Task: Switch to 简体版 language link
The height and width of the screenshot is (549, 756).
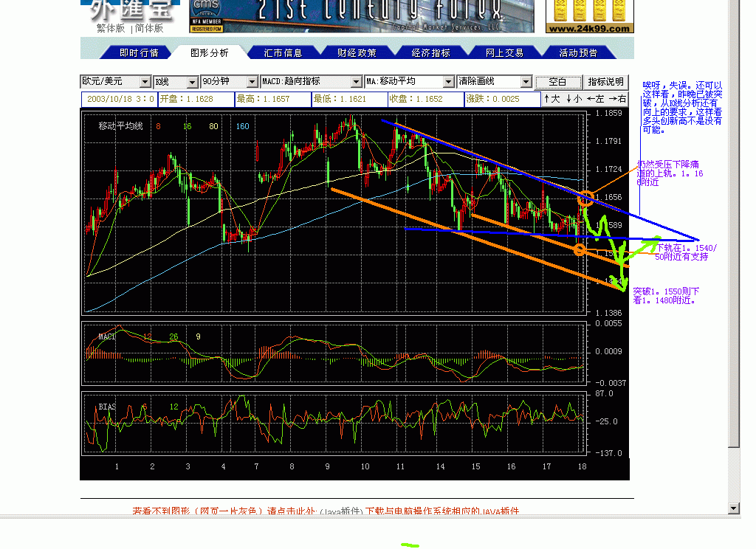Action: (149, 29)
